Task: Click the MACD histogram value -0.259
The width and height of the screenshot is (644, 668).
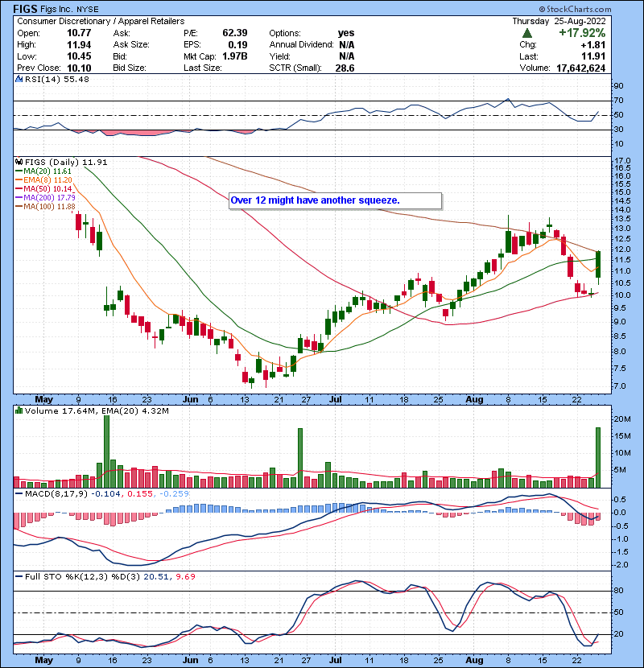Action: [175, 494]
